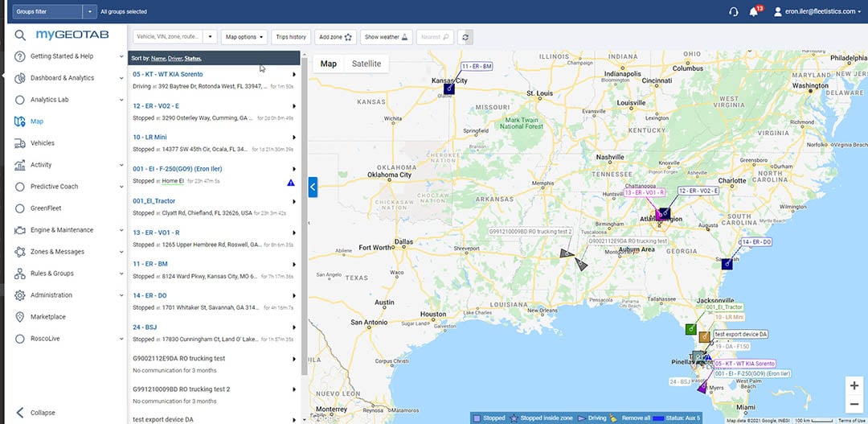Zoom in on the map
Viewport: 868px width, 424px height.
854,385
